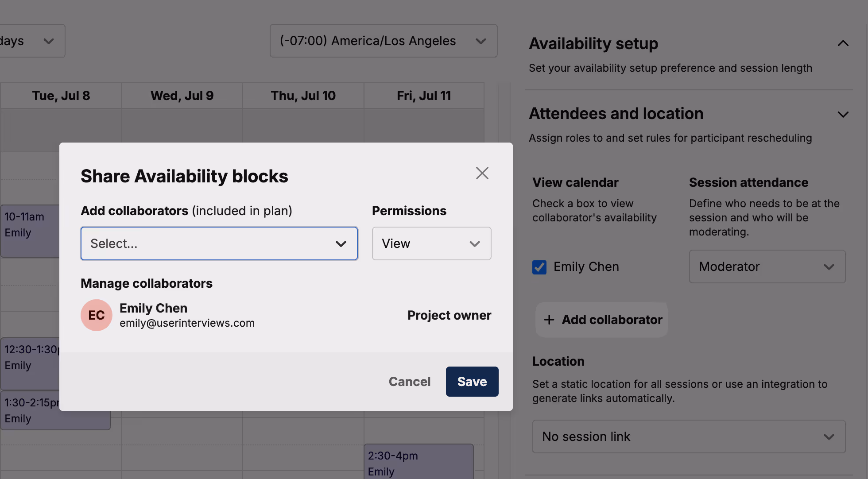Click the Add collaborator button
Screen dimensions: 868x479
pyautogui.click(x=602, y=320)
